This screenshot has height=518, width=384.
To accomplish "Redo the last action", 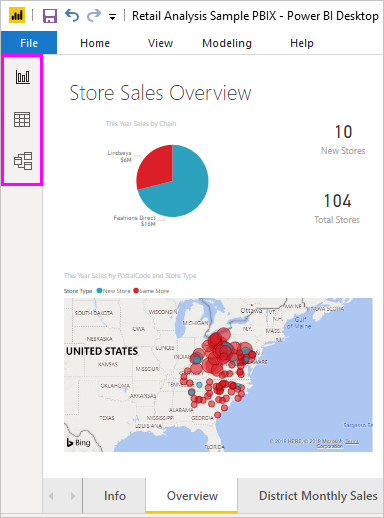I will [x=94, y=15].
